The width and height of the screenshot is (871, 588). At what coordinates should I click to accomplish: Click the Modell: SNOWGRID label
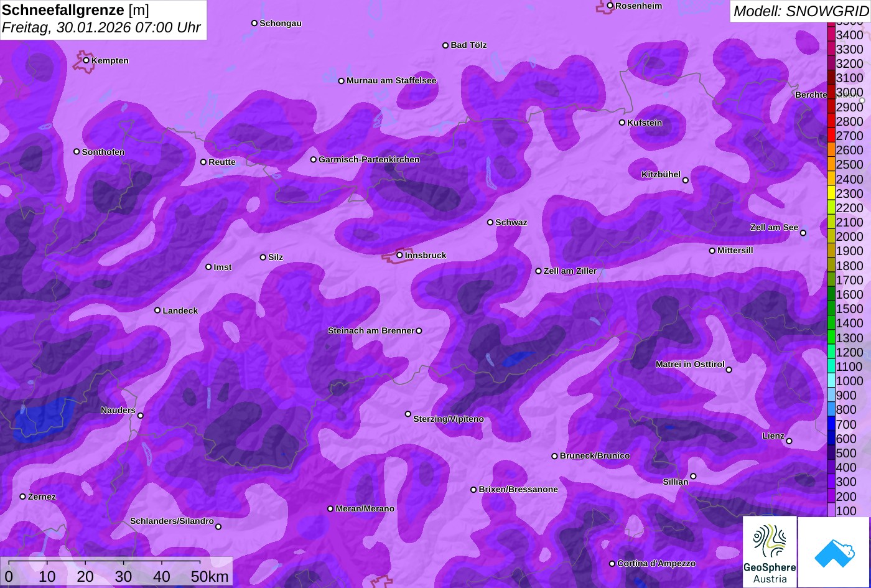(x=801, y=11)
